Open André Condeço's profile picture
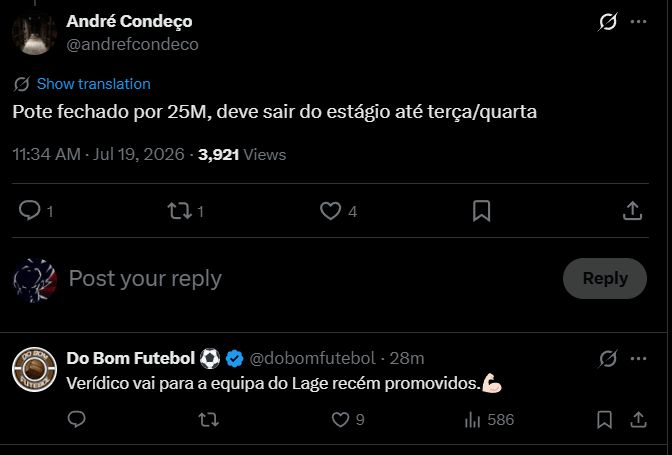 [x=34, y=33]
